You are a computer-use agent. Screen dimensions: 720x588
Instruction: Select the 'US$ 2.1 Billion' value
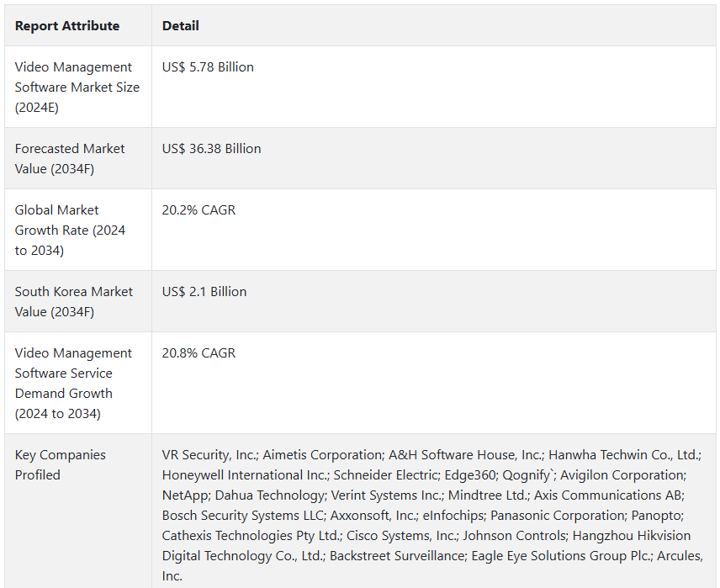click(x=204, y=292)
